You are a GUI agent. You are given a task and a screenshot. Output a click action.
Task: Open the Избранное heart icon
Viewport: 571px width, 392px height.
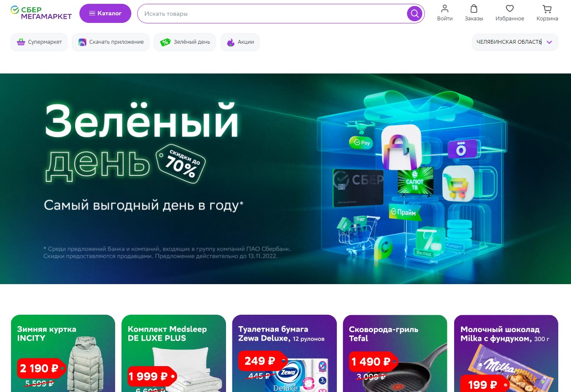point(510,8)
